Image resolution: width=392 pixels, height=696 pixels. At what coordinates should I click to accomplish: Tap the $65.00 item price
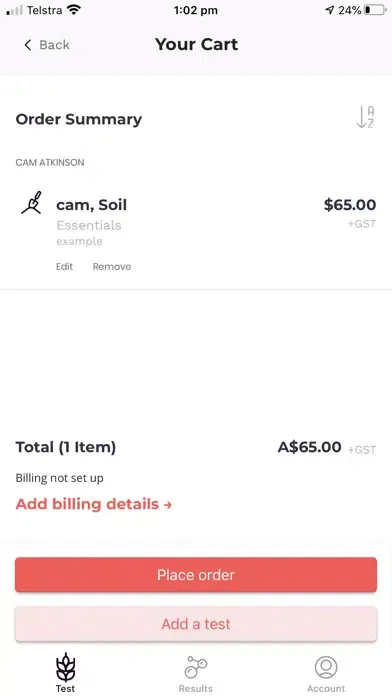click(x=350, y=205)
